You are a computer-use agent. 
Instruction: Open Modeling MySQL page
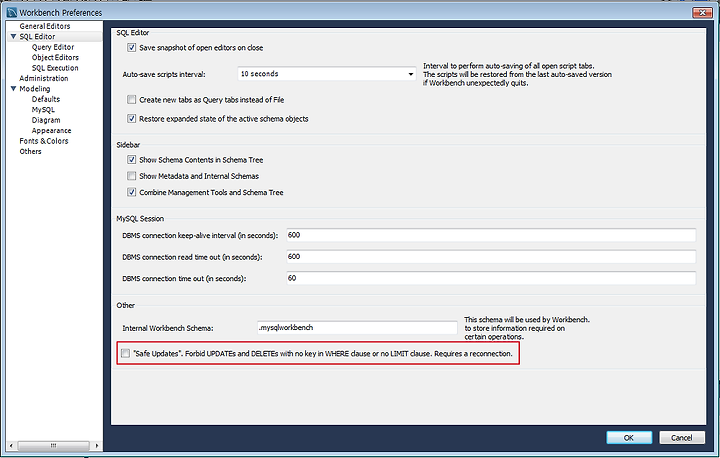coord(43,110)
